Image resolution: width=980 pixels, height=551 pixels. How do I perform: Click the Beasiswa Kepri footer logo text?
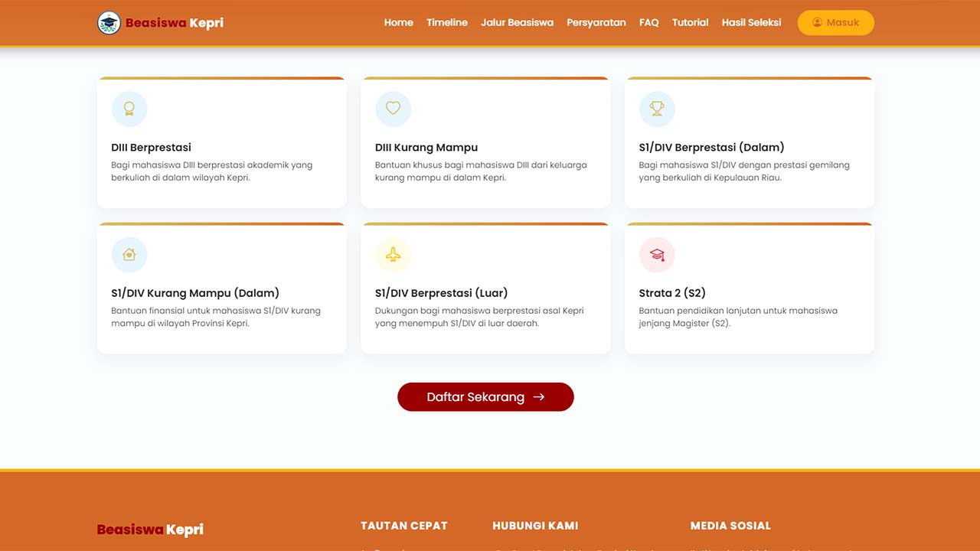point(150,530)
